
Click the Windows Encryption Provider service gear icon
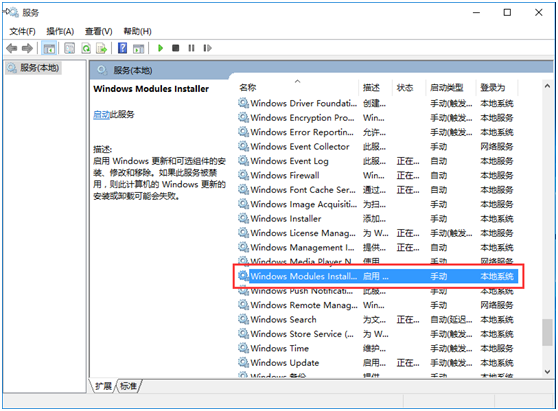click(x=243, y=117)
